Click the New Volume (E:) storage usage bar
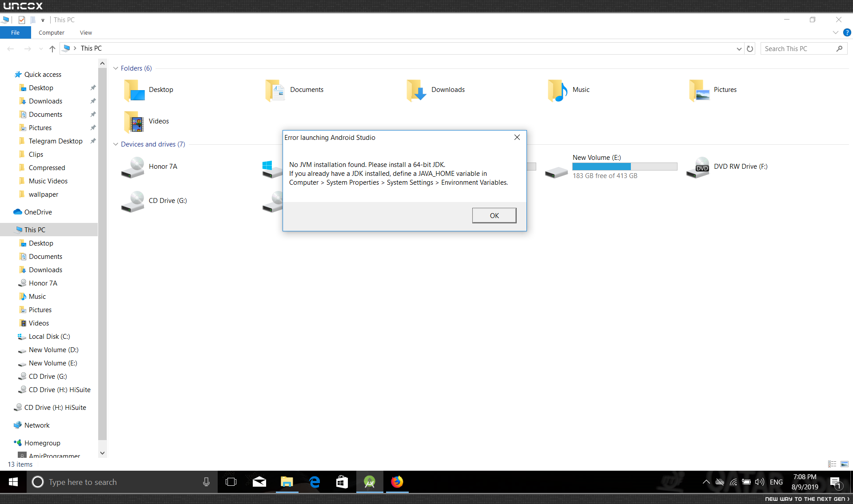This screenshot has height=504, width=853. pyautogui.click(x=625, y=167)
